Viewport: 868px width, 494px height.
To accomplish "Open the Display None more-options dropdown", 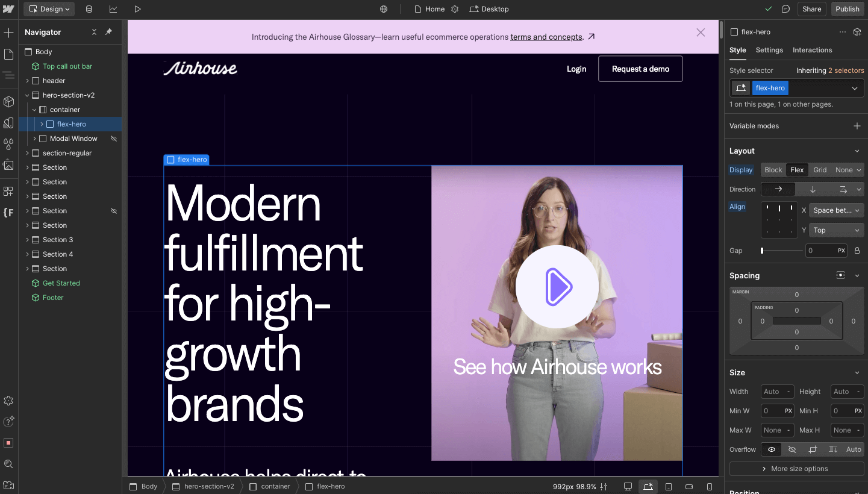I will tap(848, 170).
